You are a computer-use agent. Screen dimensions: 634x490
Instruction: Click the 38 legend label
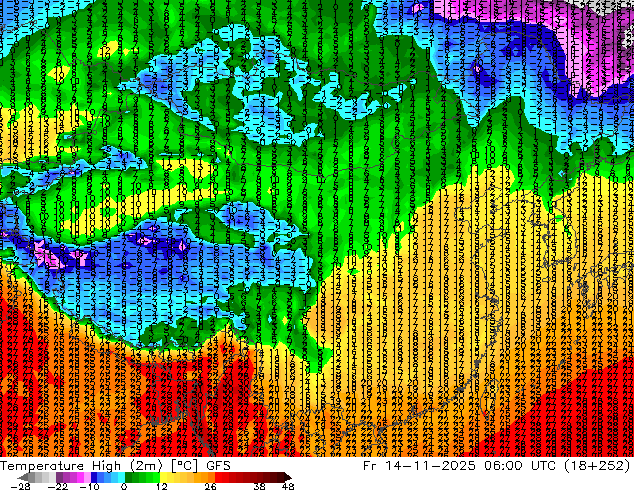tap(259, 486)
